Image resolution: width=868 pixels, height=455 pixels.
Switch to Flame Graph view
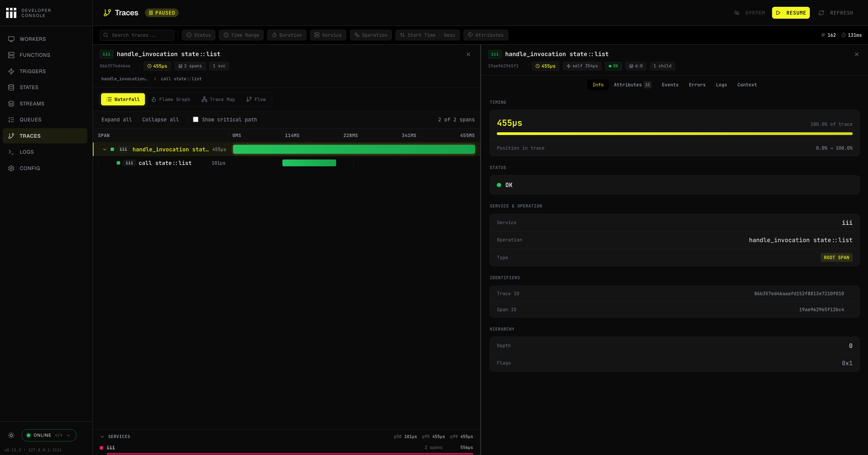coord(171,99)
